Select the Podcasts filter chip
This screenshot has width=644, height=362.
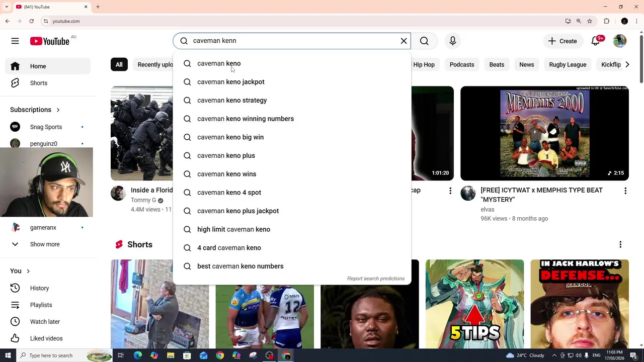coord(462,64)
